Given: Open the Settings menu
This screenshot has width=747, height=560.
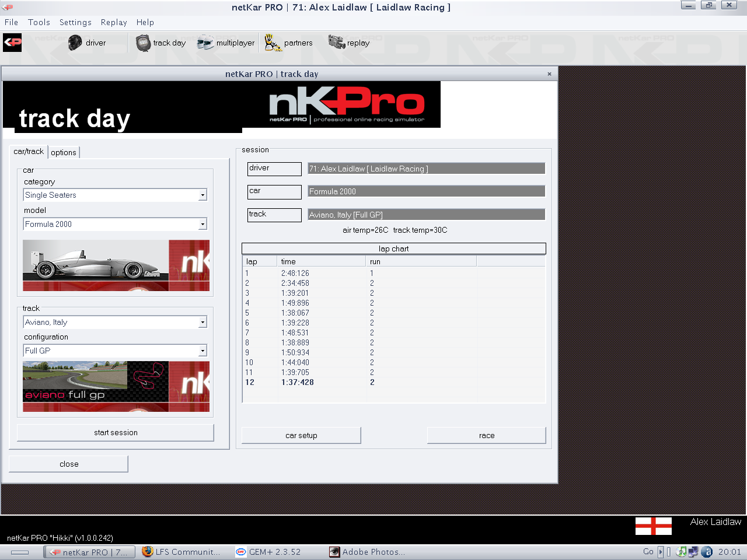Looking at the screenshot, I should [75, 22].
